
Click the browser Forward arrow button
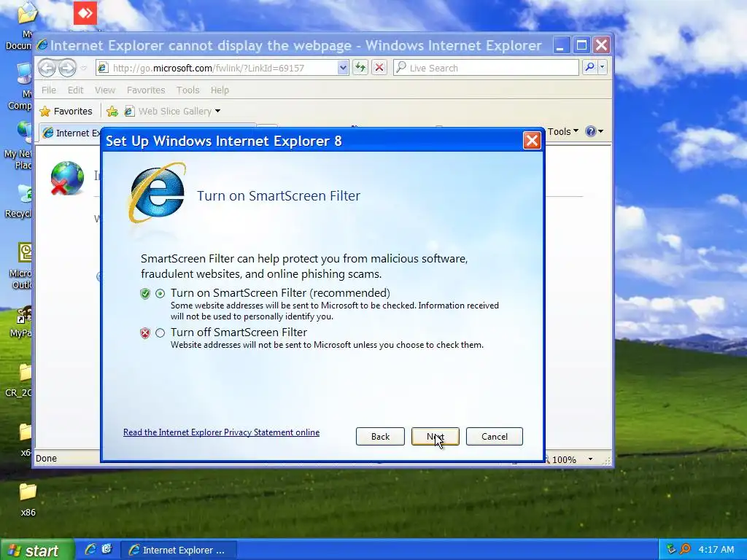tap(67, 68)
